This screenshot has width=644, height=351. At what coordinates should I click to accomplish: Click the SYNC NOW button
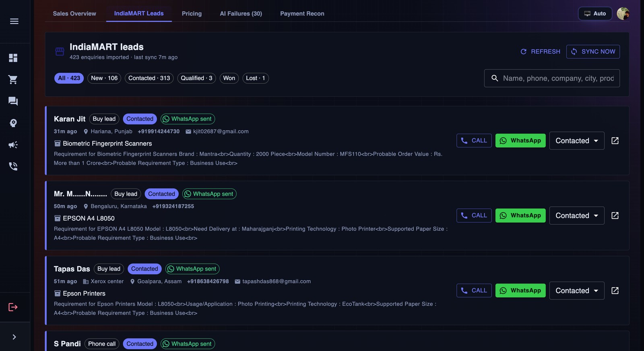click(593, 51)
